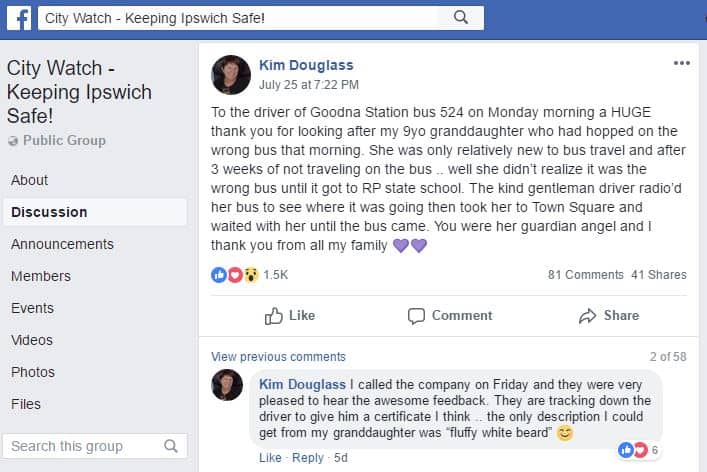Share the post using Share arrow

[x=609, y=315]
